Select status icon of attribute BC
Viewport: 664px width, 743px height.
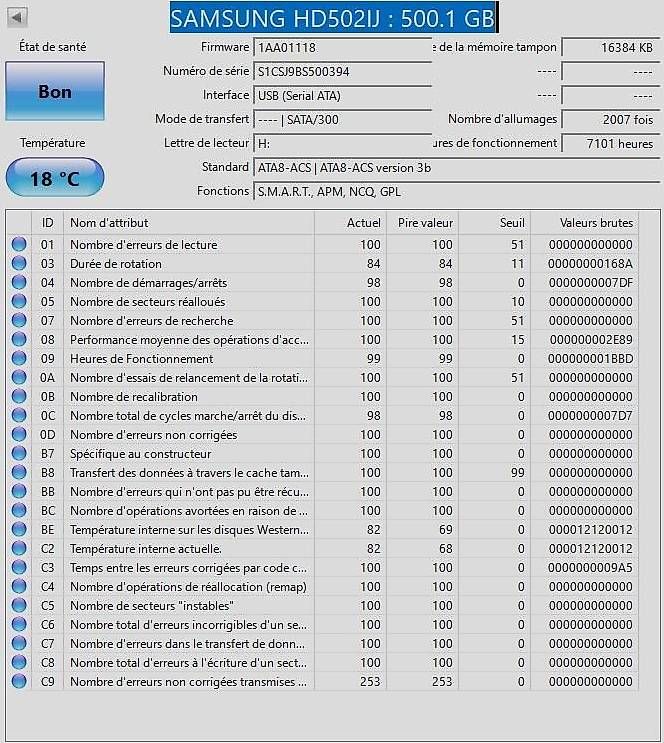point(19,510)
